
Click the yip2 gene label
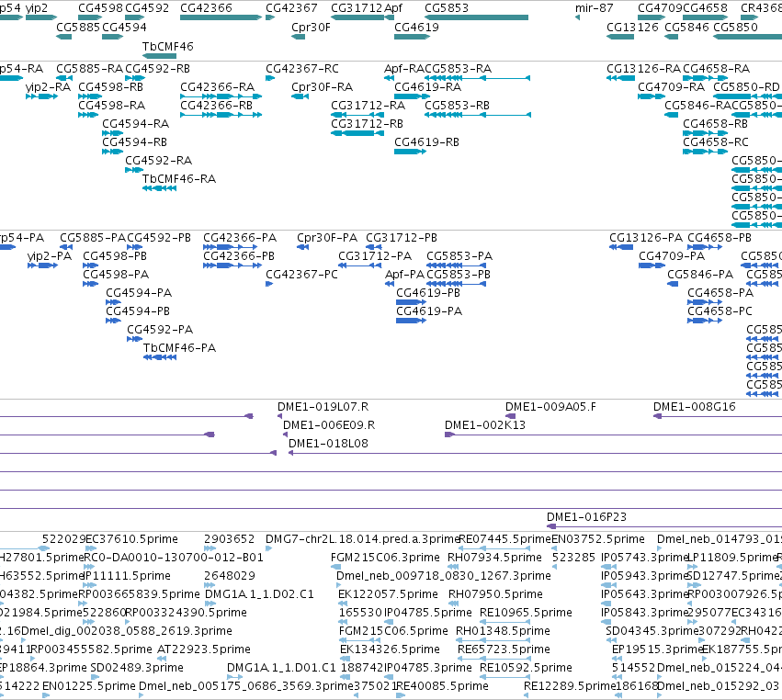pyautogui.click(x=37, y=8)
